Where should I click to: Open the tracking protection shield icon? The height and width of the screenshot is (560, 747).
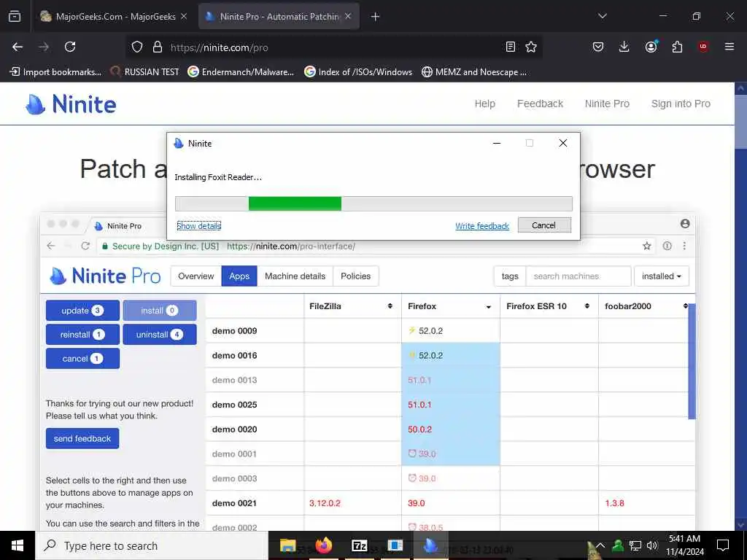coord(137,47)
